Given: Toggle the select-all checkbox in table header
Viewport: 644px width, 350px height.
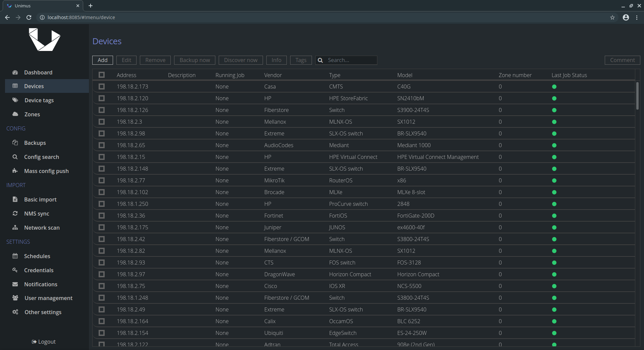Looking at the screenshot, I should coord(102,75).
